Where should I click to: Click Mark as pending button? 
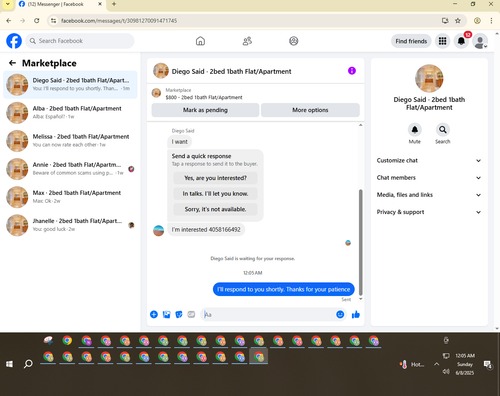point(205,110)
